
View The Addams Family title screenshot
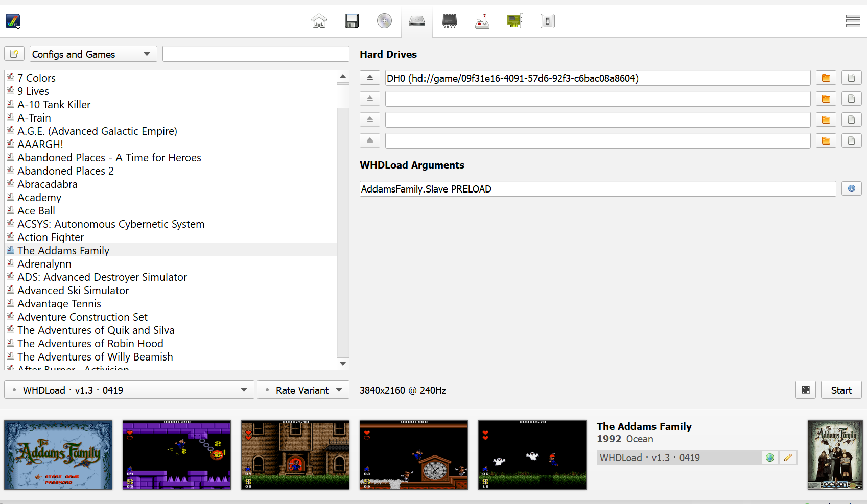pos(58,455)
